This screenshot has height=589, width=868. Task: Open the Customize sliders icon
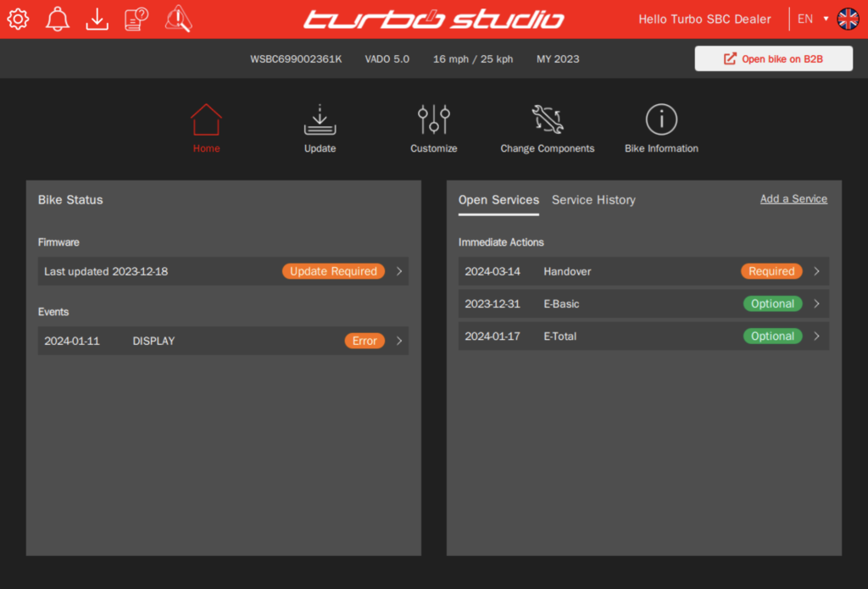tap(433, 120)
